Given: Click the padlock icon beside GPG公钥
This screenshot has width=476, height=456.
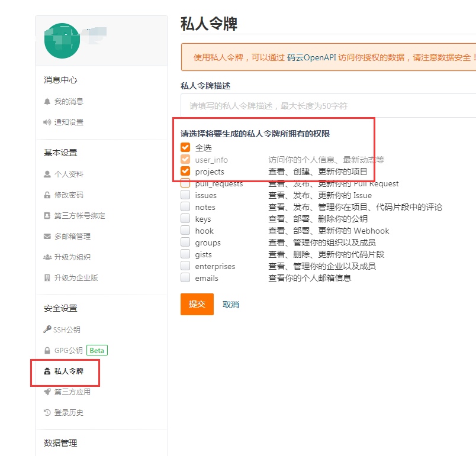Looking at the screenshot, I should coord(47,351).
